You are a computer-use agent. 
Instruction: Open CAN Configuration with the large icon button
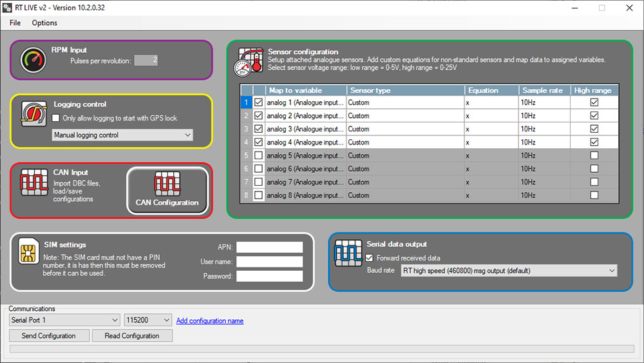(x=167, y=190)
